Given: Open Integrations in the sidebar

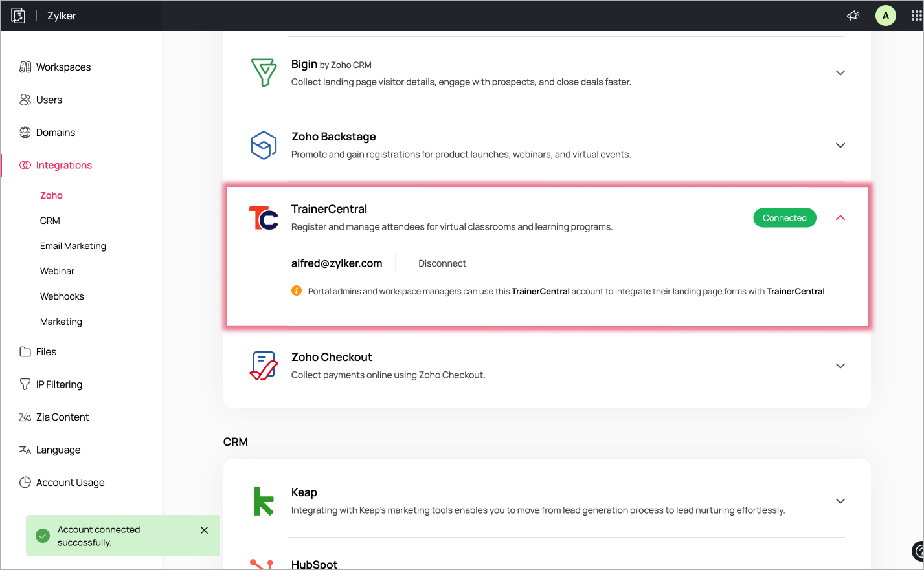Looking at the screenshot, I should [x=64, y=165].
